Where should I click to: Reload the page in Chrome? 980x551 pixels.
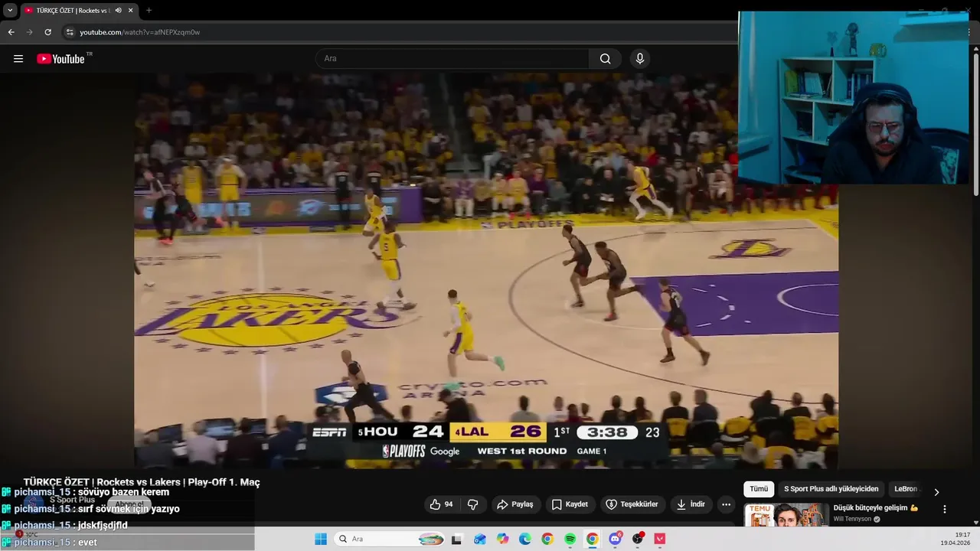coord(47,32)
